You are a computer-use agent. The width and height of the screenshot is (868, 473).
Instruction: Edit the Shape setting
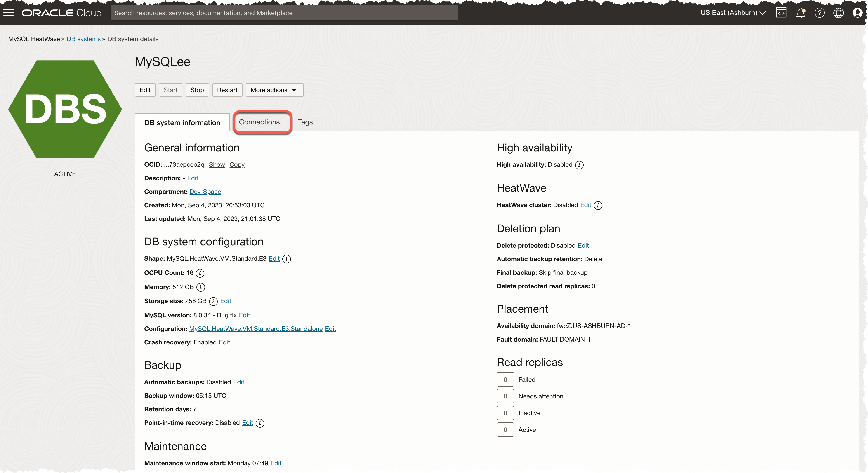[x=274, y=259]
